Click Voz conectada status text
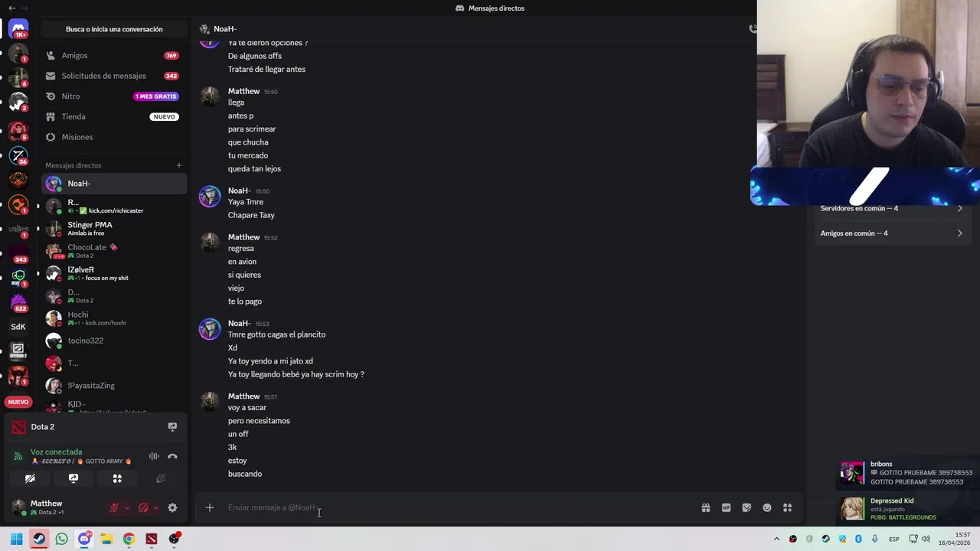Image resolution: width=980 pixels, height=551 pixels. [x=56, y=452]
